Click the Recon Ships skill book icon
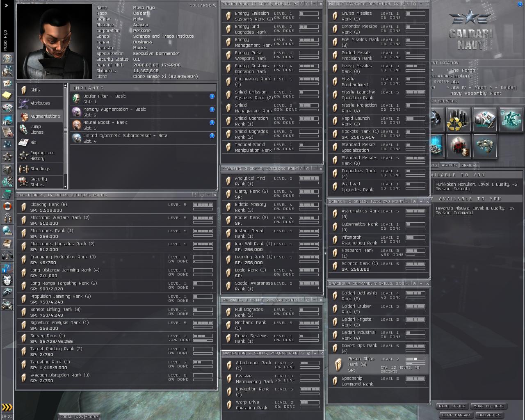Image resolution: width=525 pixels, height=420 pixels. [x=338, y=364]
